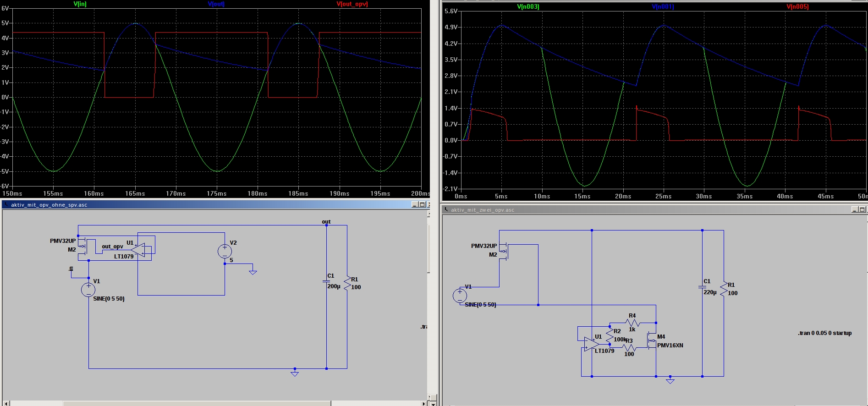Click the '.tran 0 0.05 0 startup' directive

tap(825, 333)
